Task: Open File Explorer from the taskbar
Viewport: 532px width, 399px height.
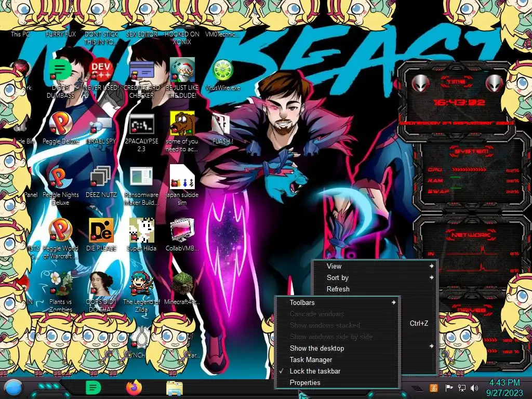Action: [175, 389]
